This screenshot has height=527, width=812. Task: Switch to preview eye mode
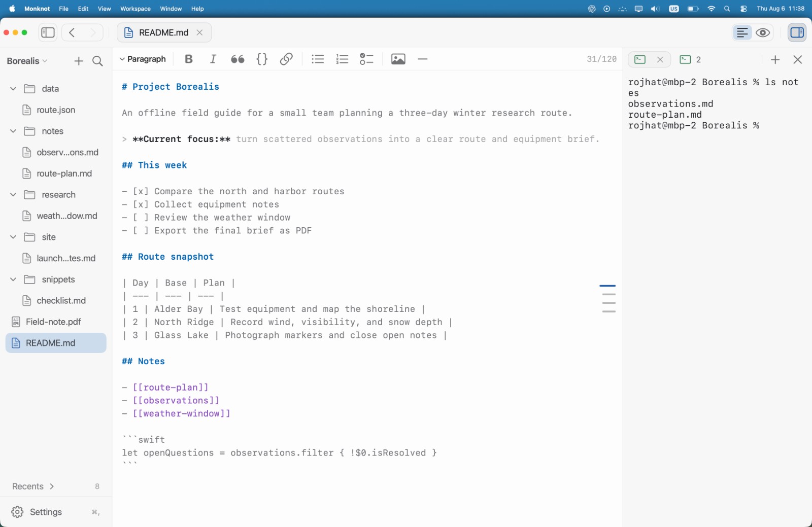pyautogui.click(x=763, y=32)
